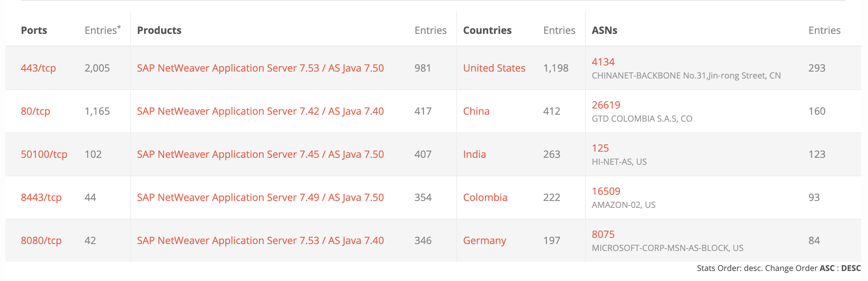This screenshot has width=868, height=281.
Task: Change stats order to DESC
Action: point(851,268)
